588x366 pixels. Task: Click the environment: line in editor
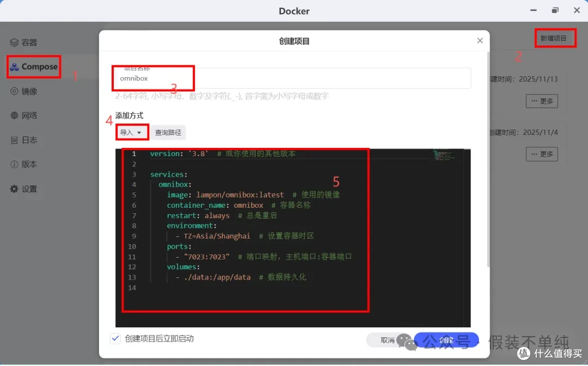[x=192, y=226]
